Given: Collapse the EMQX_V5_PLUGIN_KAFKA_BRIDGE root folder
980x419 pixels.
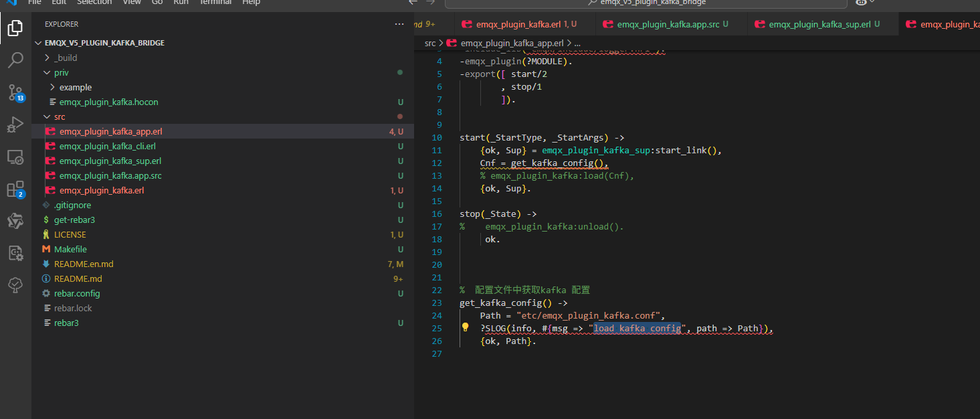Looking at the screenshot, I should pyautogui.click(x=39, y=43).
